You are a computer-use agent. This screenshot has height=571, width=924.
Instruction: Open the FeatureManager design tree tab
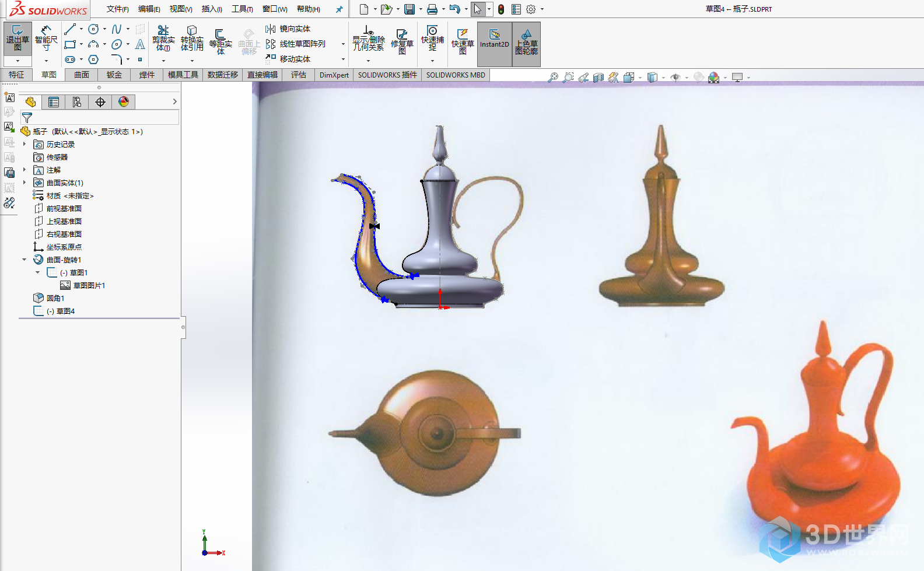pos(30,102)
